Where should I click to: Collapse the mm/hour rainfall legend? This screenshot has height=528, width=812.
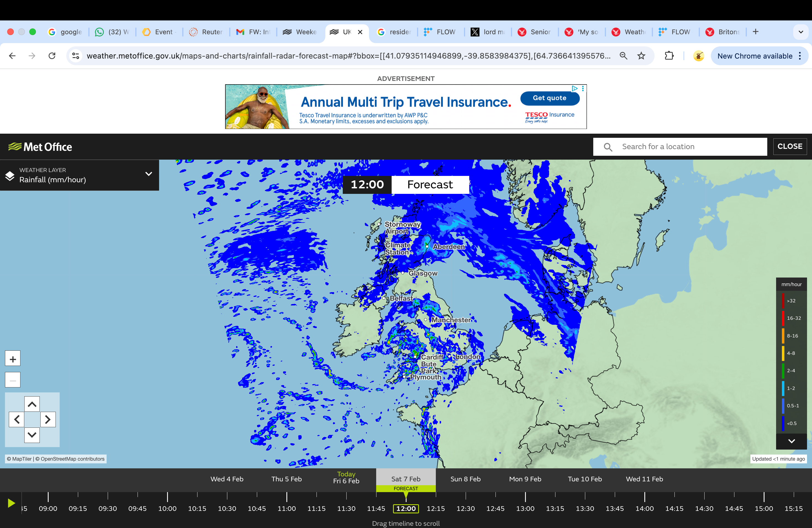tap(791, 441)
